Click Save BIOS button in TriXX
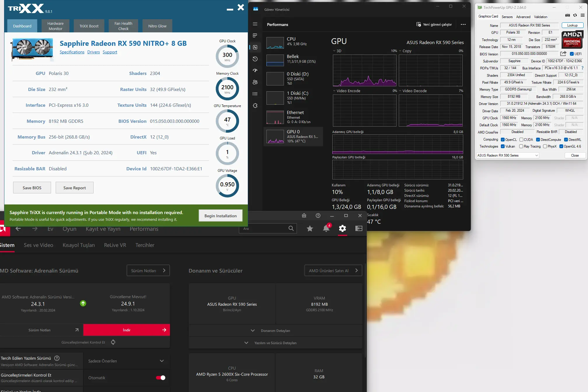588x392 pixels. coord(32,188)
